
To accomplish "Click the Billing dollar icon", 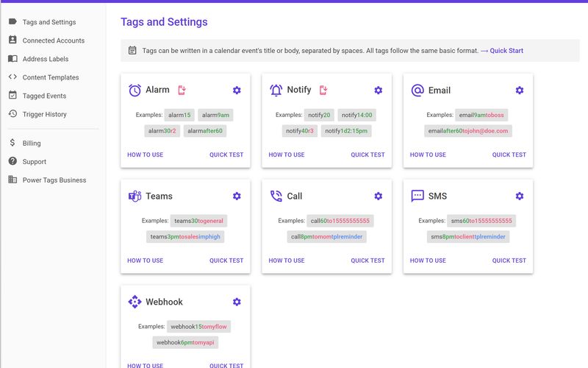I will (x=12, y=143).
